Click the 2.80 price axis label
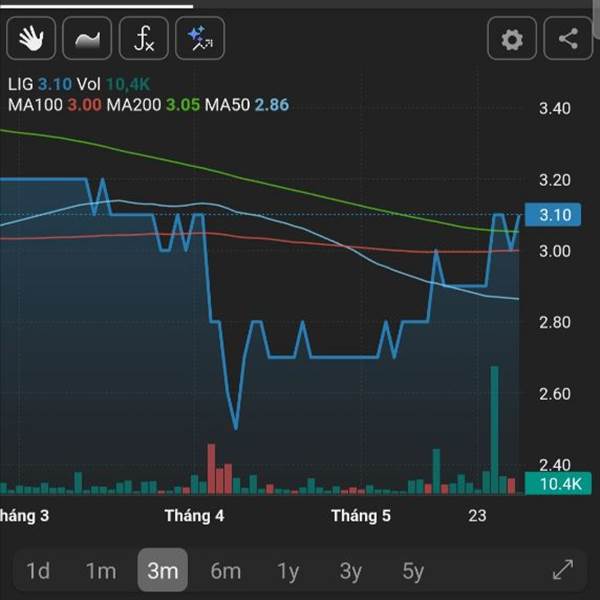The image size is (600, 600). (x=555, y=322)
